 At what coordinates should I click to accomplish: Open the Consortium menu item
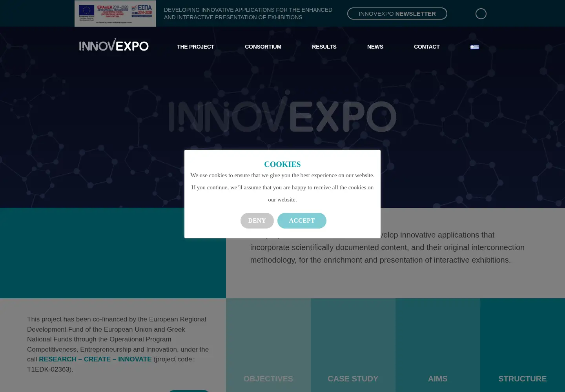pyautogui.click(x=263, y=47)
